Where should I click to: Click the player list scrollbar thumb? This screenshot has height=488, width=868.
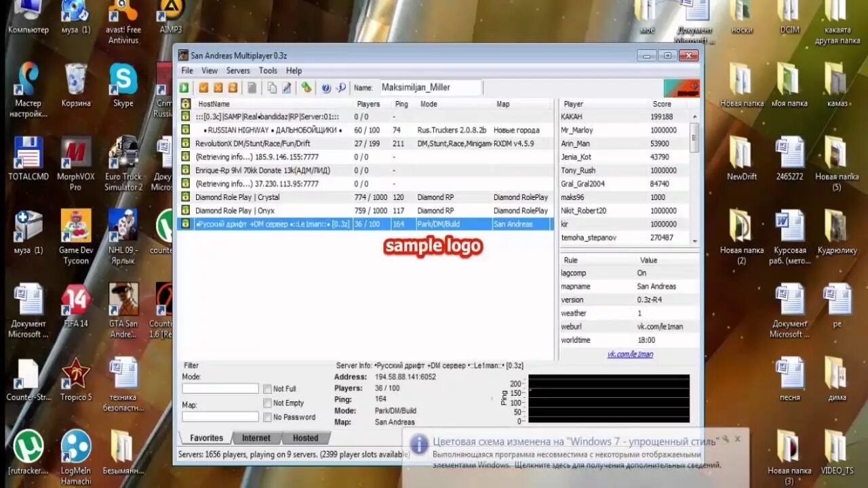coord(694,138)
